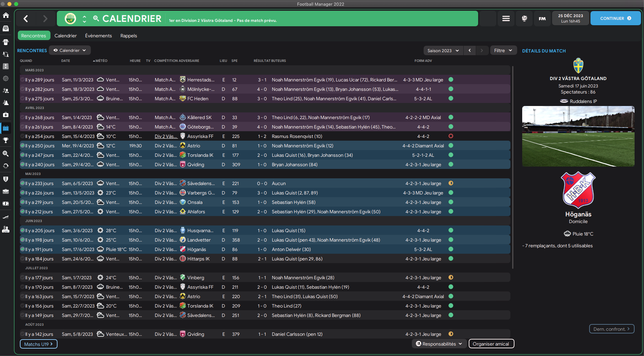This screenshot has width=644, height=356.
Task: Toggle the checkmark on the Höganäs 17/6/2023 match
Action: [x=23, y=249]
